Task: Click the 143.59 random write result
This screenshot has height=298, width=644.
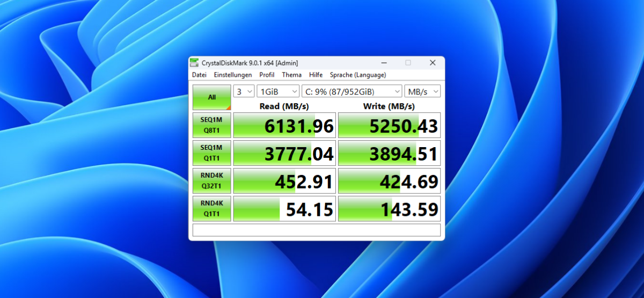Action: 389,209
